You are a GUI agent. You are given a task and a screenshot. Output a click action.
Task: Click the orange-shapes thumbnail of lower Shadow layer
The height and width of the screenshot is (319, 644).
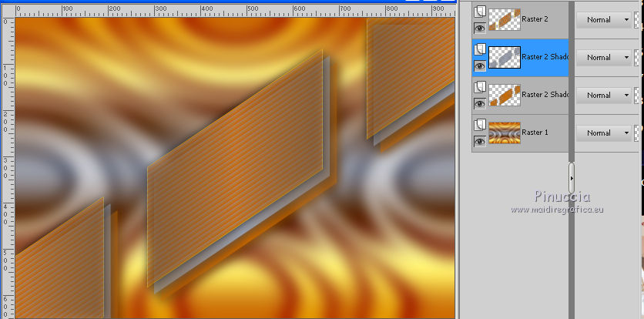505,95
